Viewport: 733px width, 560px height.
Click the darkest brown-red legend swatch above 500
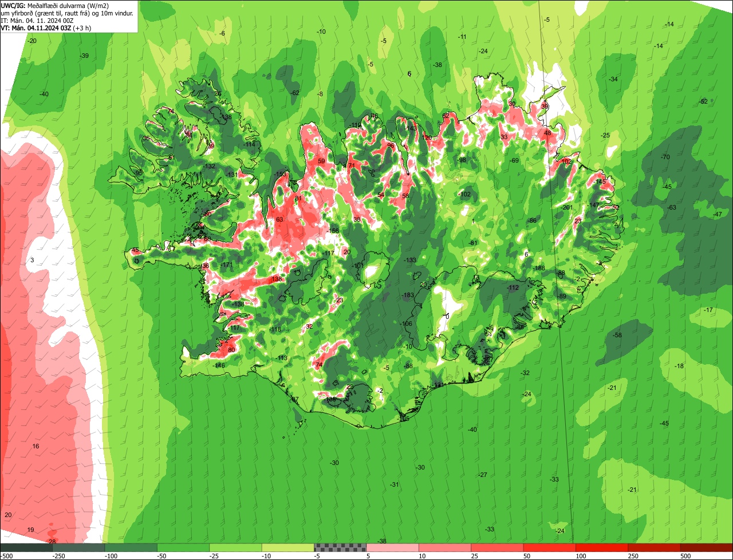pyautogui.click(x=707, y=547)
